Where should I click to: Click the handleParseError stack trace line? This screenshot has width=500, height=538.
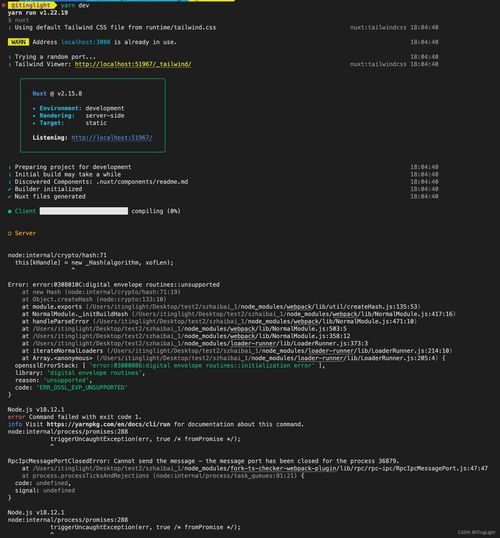click(x=219, y=321)
